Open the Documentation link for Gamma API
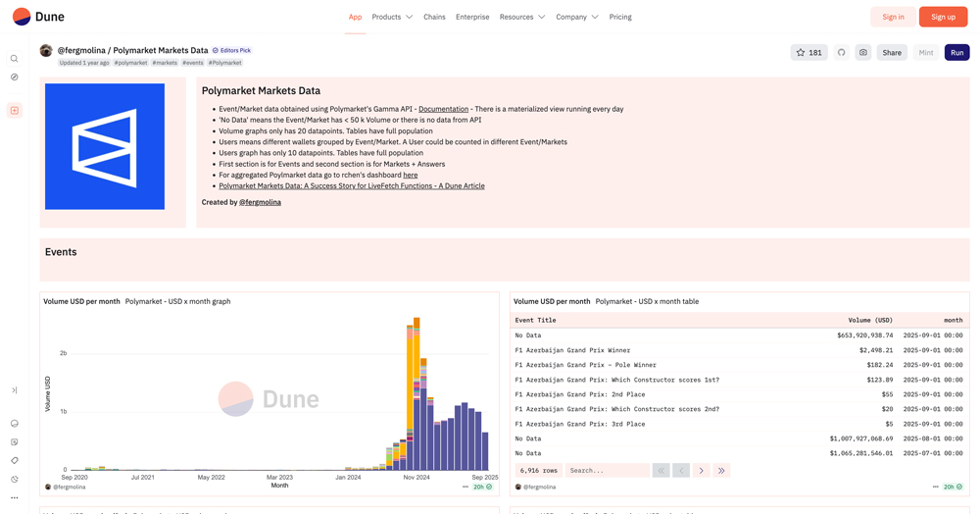This screenshot has width=980, height=514. click(443, 109)
